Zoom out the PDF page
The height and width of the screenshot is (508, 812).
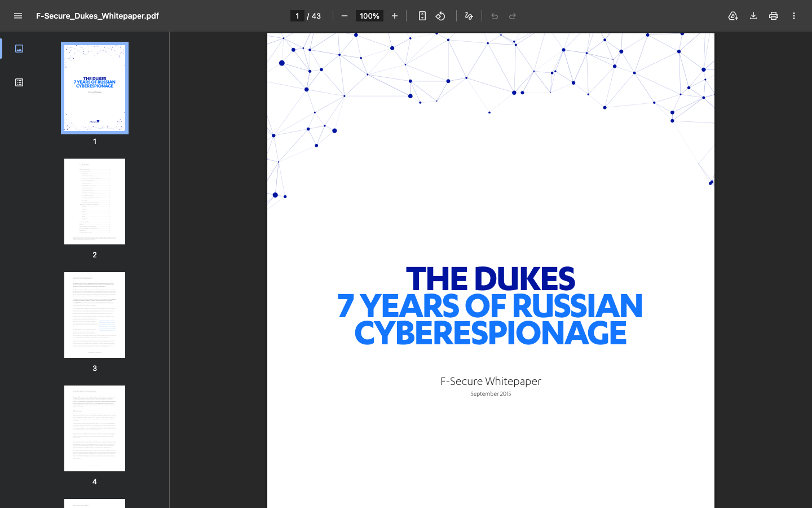click(x=344, y=16)
